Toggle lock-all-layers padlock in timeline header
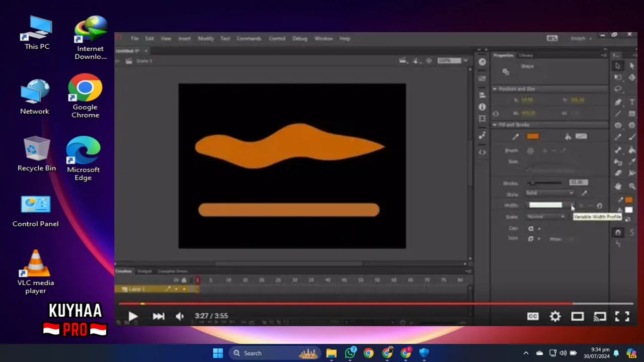644x362 pixels. pos(184,280)
